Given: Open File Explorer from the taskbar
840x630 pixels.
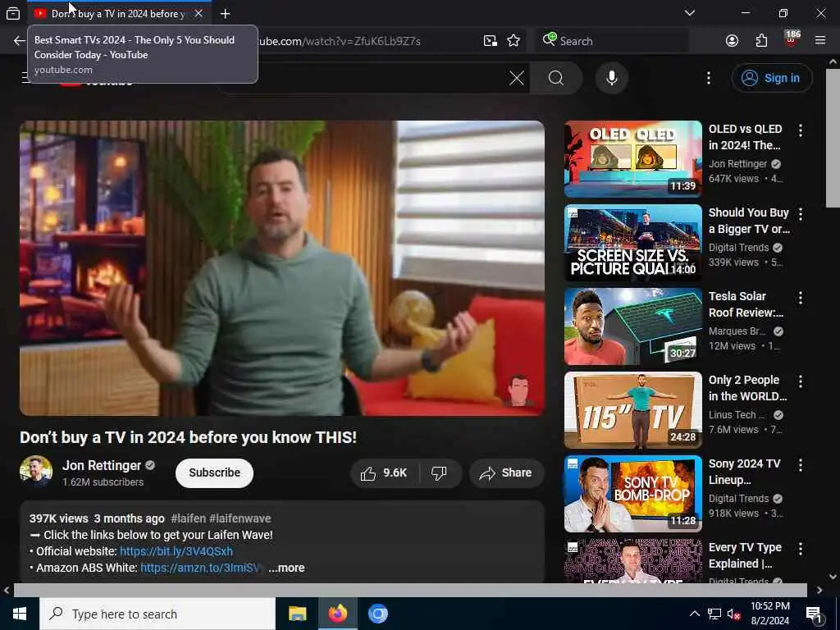Looking at the screenshot, I should (297, 614).
